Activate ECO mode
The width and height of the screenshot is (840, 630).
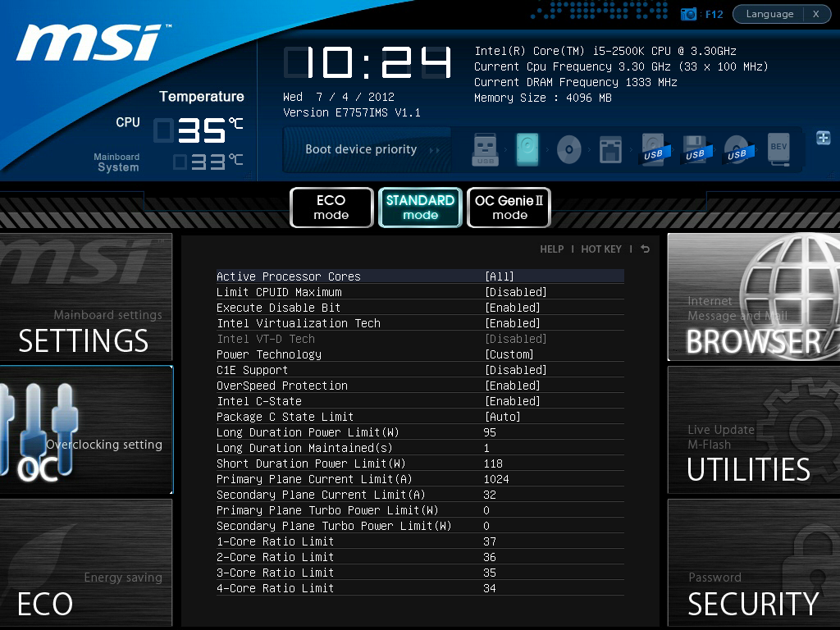coord(331,208)
